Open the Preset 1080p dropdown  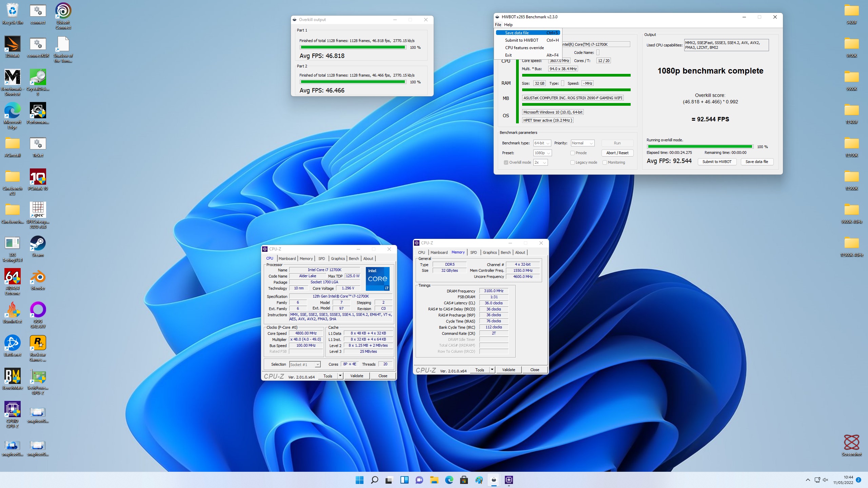tap(542, 153)
